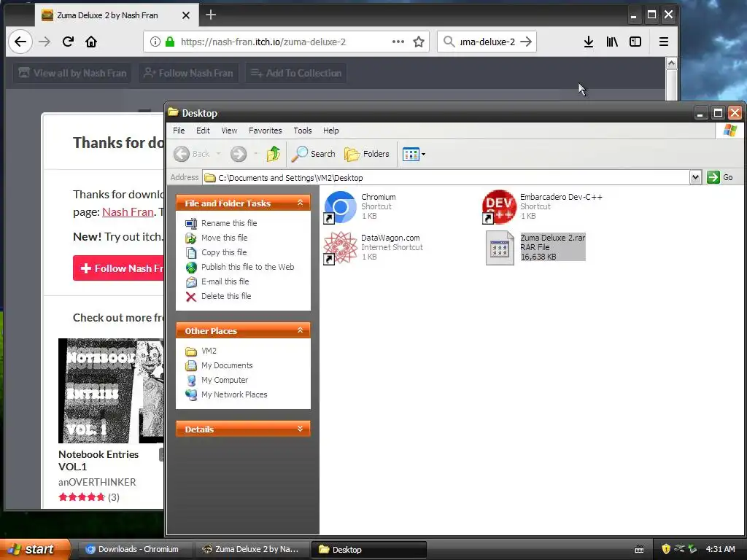This screenshot has width=747, height=560.
Task: Click Explorer Forward button
Action: 239,154
